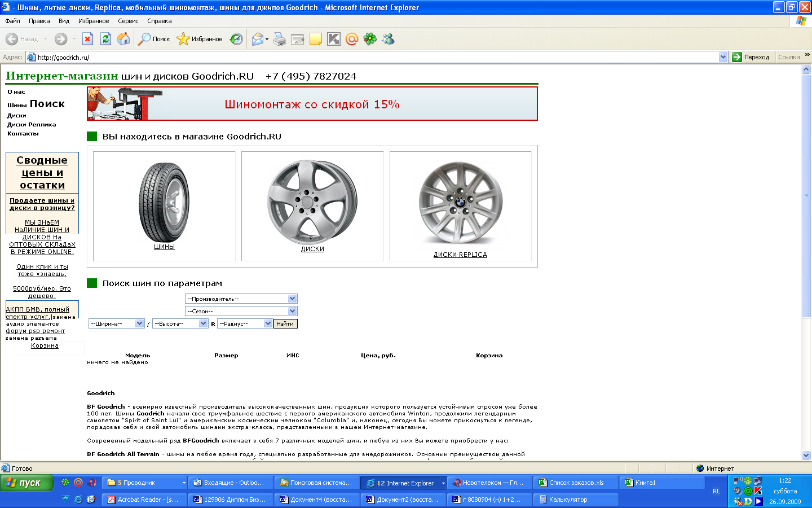Open the Mail icon dropdown arrow

pyautogui.click(x=267, y=39)
